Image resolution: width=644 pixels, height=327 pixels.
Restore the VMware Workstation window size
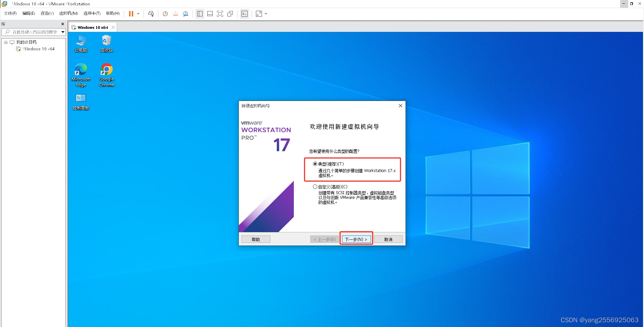pyautogui.click(x=632, y=4)
